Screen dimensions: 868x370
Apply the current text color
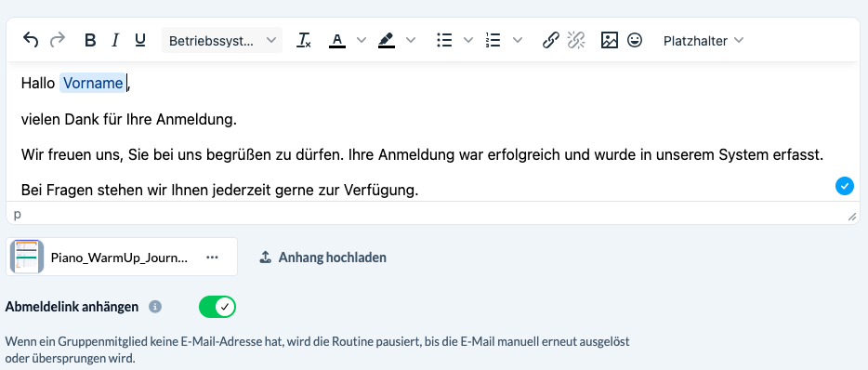click(x=337, y=40)
